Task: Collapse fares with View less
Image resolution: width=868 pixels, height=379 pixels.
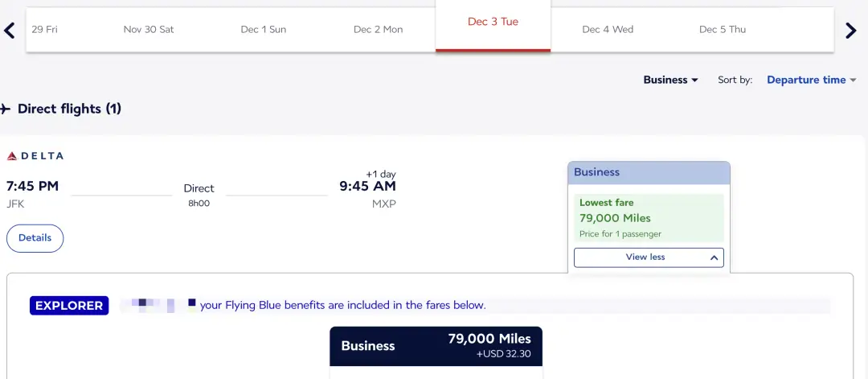Action: 645,257
